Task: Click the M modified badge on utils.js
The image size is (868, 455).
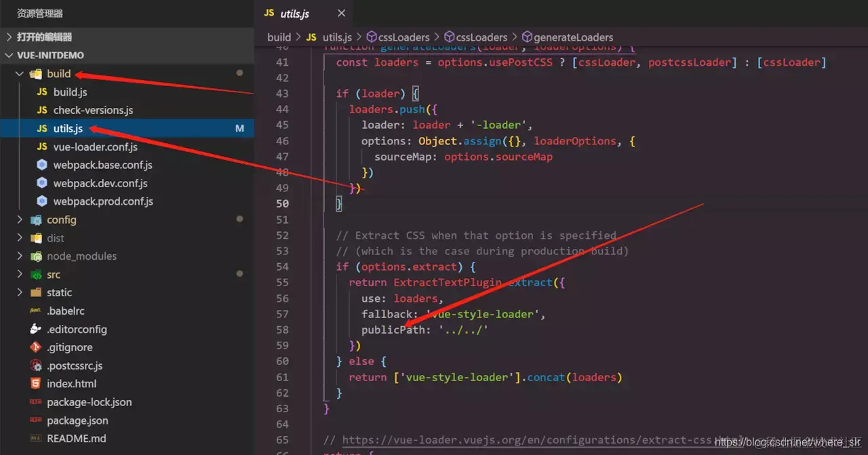Action: [239, 129]
